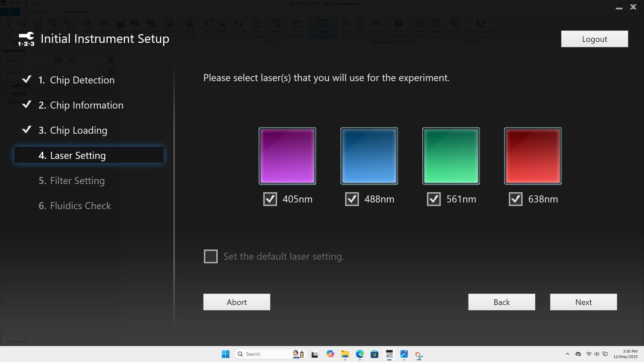Uncheck the 405nm laser checkbox
The height and width of the screenshot is (362, 644).
(270, 199)
